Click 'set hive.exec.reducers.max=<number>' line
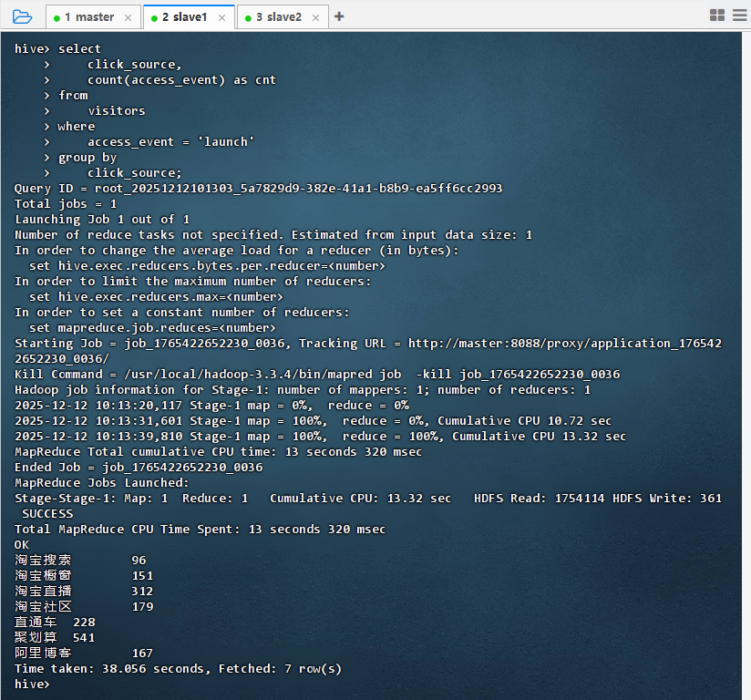This screenshot has height=700, width=751. pyautogui.click(x=156, y=297)
